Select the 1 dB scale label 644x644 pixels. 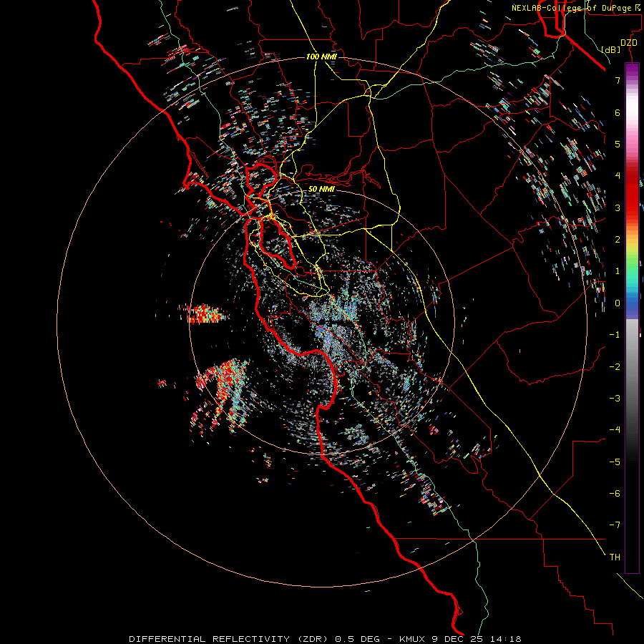tap(618, 271)
